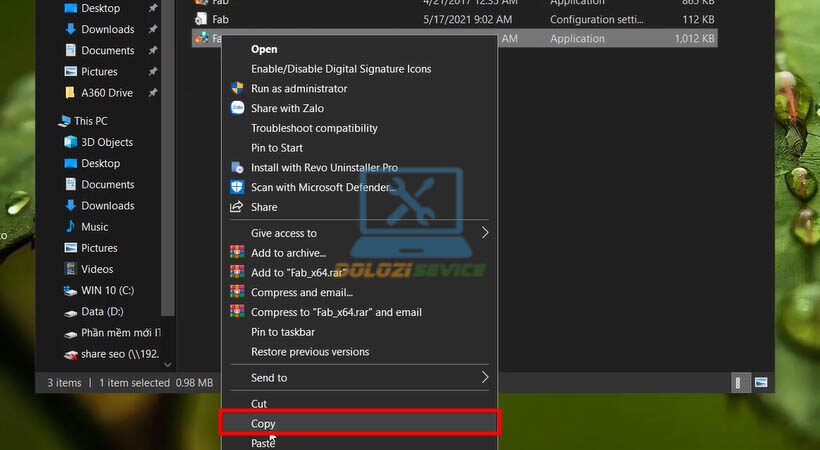Select the WIN 10 (C:) drive icon
The height and width of the screenshot is (450, 820).
tap(71, 290)
